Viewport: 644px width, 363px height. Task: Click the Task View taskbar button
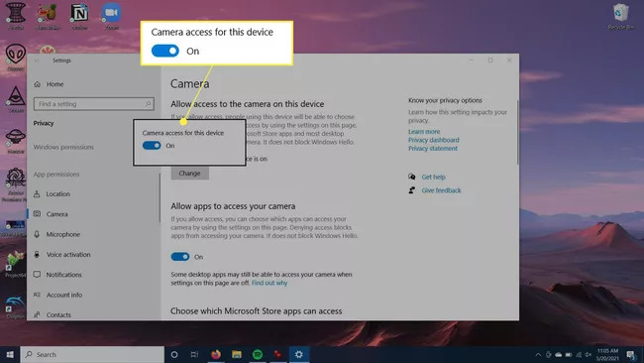[194, 354]
